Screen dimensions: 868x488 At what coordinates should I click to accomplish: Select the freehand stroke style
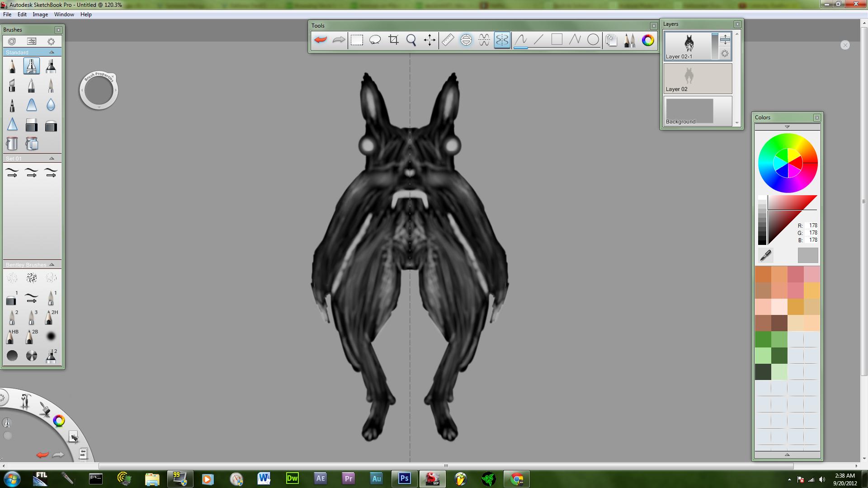point(521,40)
